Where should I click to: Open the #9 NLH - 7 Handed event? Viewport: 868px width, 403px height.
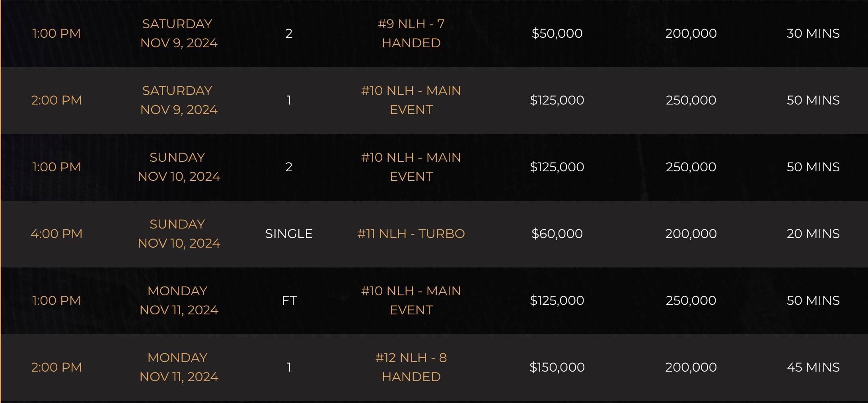(411, 33)
